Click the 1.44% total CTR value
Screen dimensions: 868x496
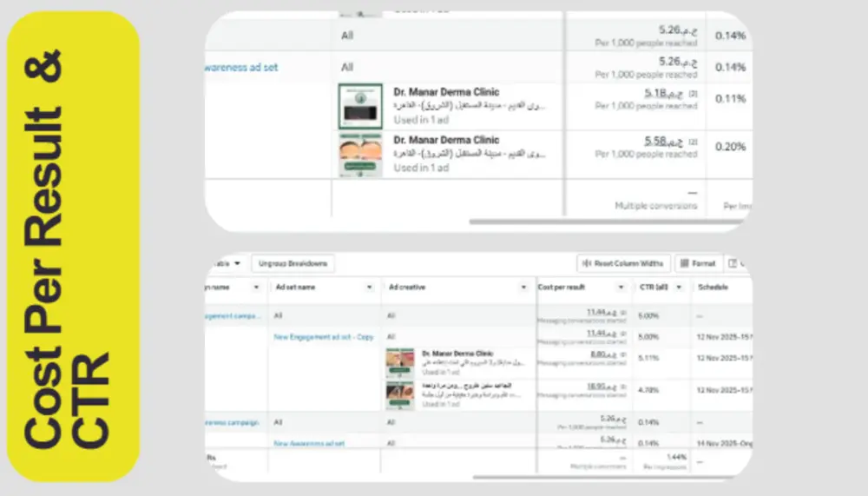point(676,457)
